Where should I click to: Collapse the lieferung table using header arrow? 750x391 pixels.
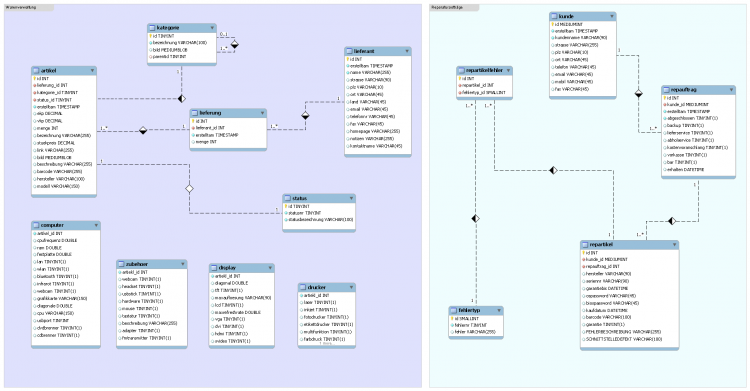pos(262,113)
